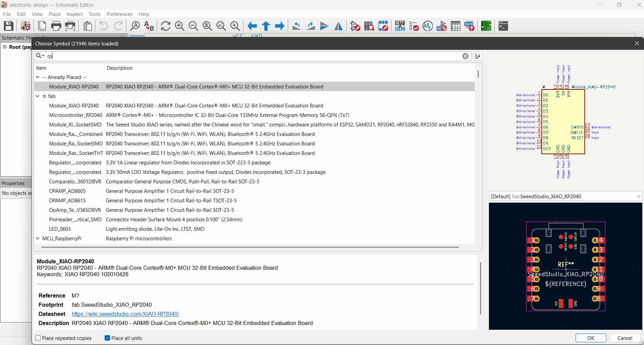Close the Choose Symbol dialog
This screenshot has width=644, height=345.
pos(637,43)
